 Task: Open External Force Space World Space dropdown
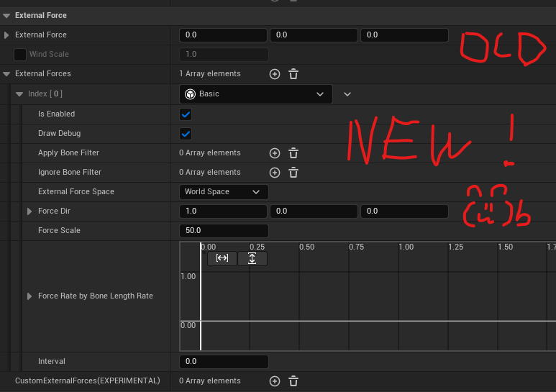[x=224, y=192]
